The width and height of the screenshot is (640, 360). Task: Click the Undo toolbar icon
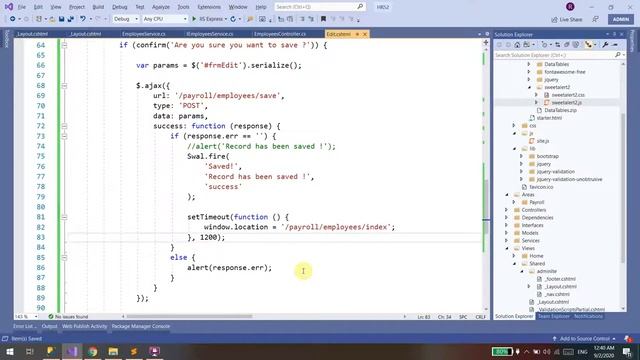83,19
